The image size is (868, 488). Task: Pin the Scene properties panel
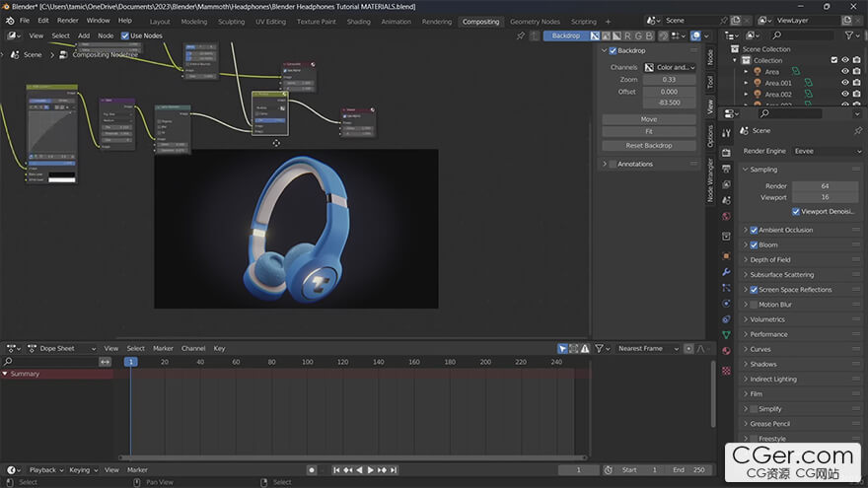(856, 130)
